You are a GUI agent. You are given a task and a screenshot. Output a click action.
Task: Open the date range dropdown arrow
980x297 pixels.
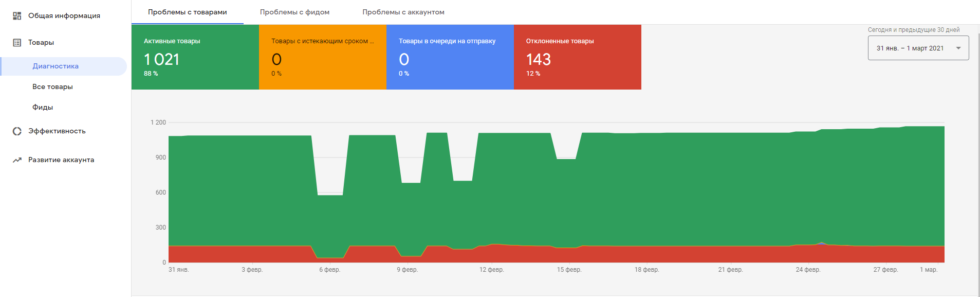pyautogui.click(x=958, y=48)
